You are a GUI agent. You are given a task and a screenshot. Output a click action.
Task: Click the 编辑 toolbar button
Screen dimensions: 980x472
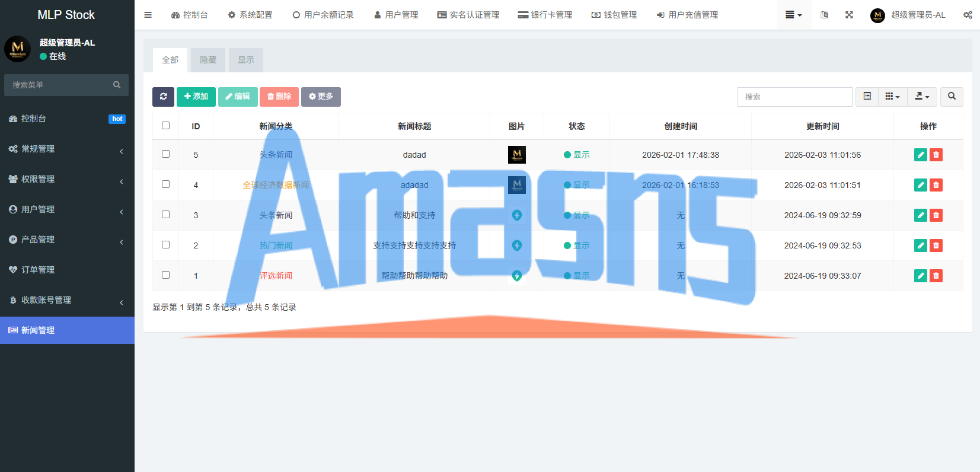pos(238,97)
